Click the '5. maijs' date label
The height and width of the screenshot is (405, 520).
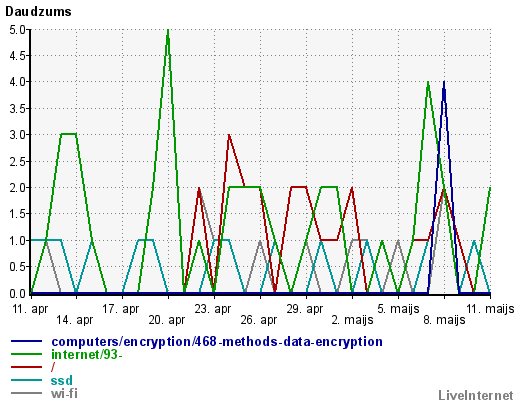(x=398, y=309)
